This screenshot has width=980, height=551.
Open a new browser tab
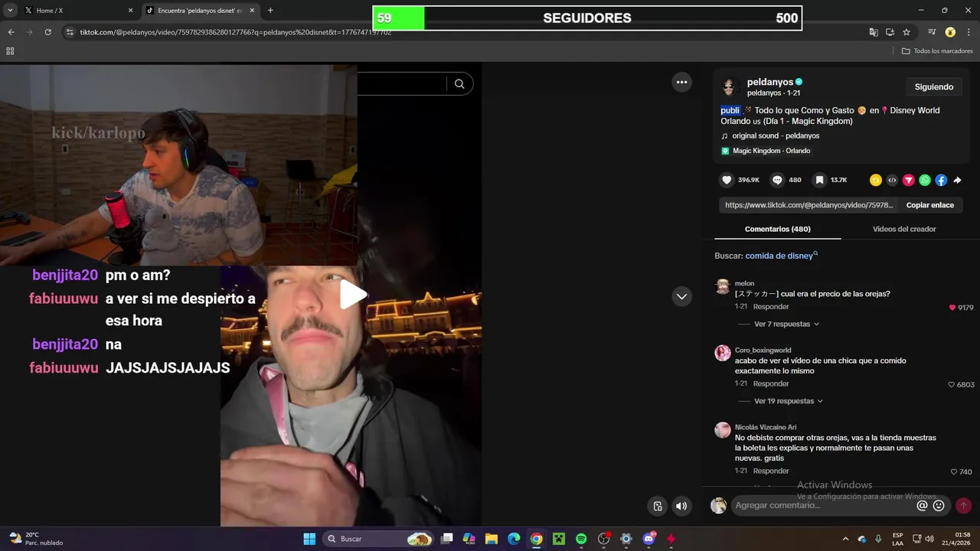(270, 11)
